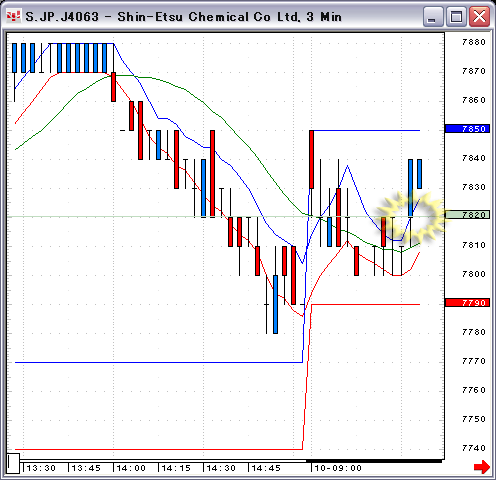Click the 7770 price axis label
496x480 pixels.
pyautogui.click(x=474, y=361)
